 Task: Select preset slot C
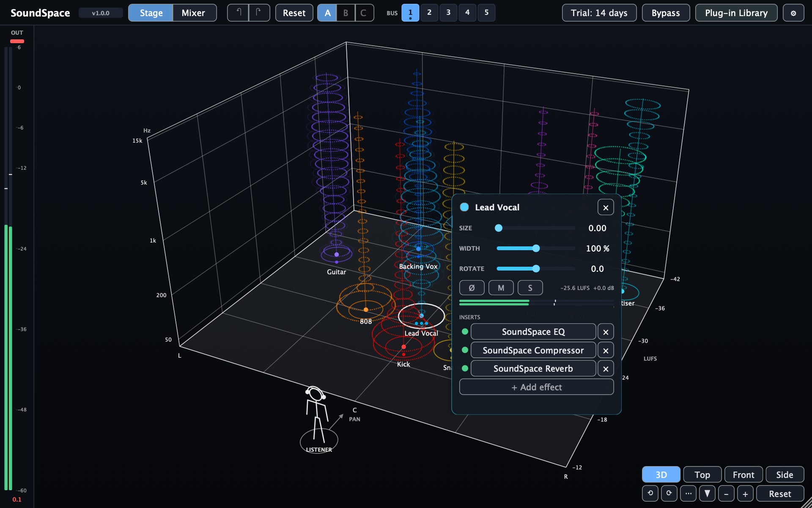pyautogui.click(x=364, y=13)
